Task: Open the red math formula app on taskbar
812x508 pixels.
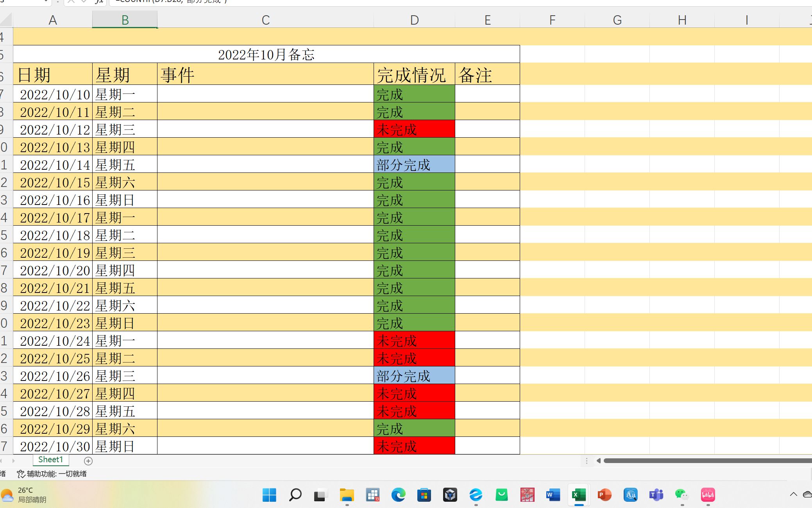Action: click(527, 495)
